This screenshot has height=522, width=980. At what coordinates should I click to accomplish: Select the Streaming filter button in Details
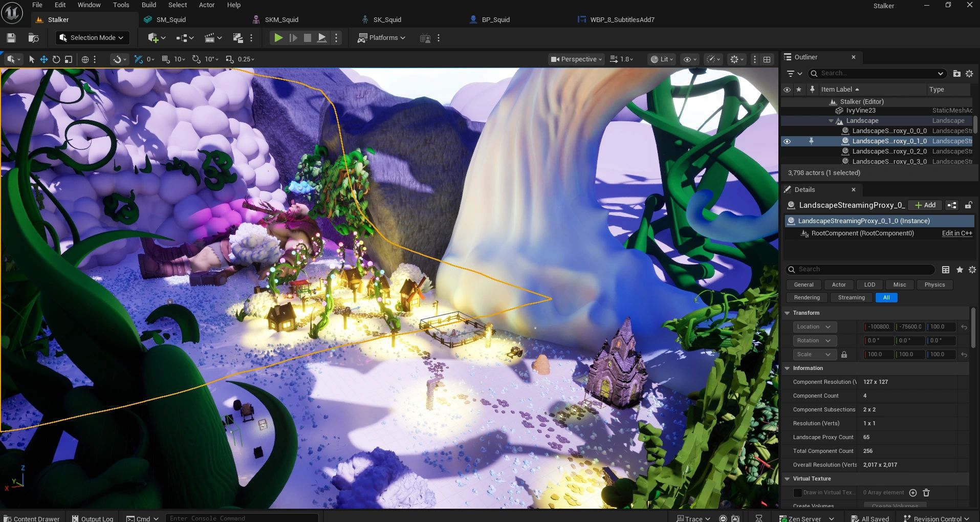852,298
